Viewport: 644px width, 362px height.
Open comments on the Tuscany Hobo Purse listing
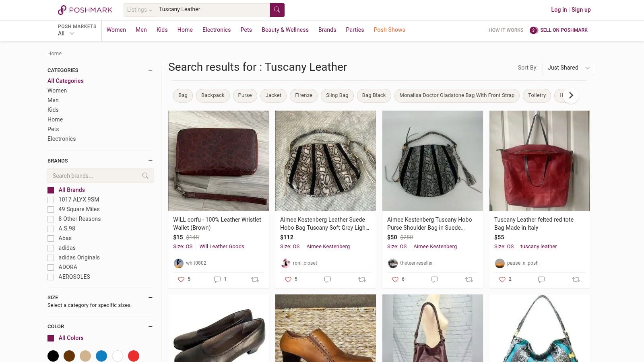(434, 279)
